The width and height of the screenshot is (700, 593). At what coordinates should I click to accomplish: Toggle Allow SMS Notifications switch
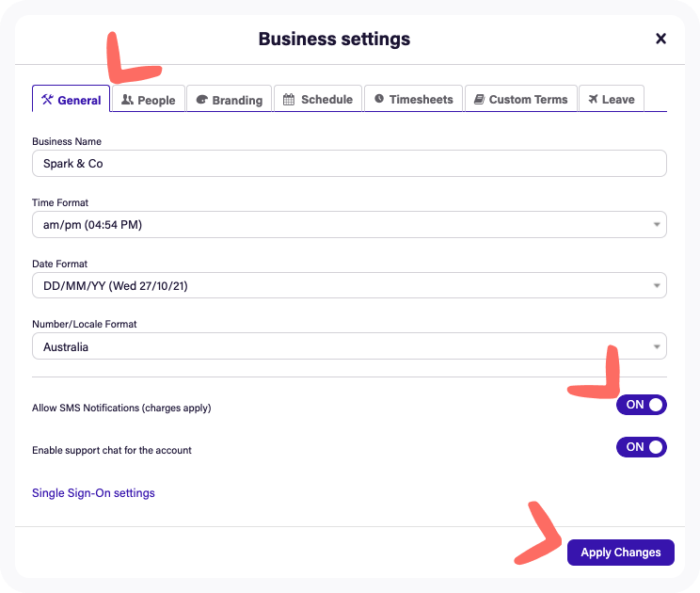pos(641,405)
